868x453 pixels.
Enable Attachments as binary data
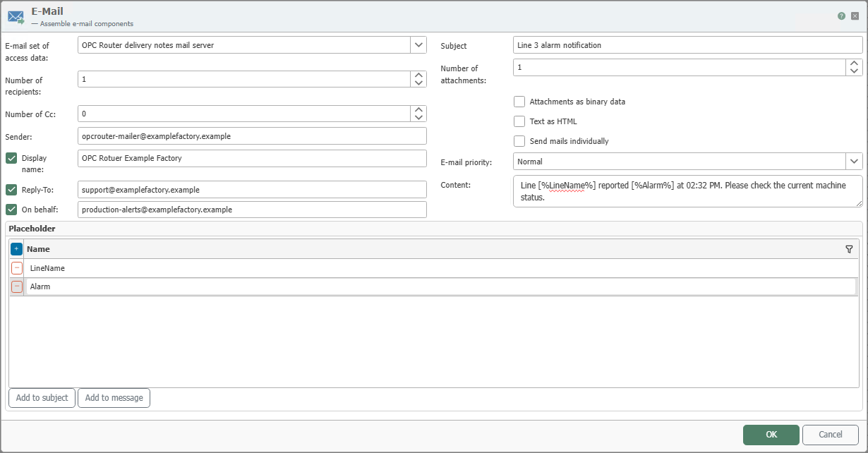519,102
